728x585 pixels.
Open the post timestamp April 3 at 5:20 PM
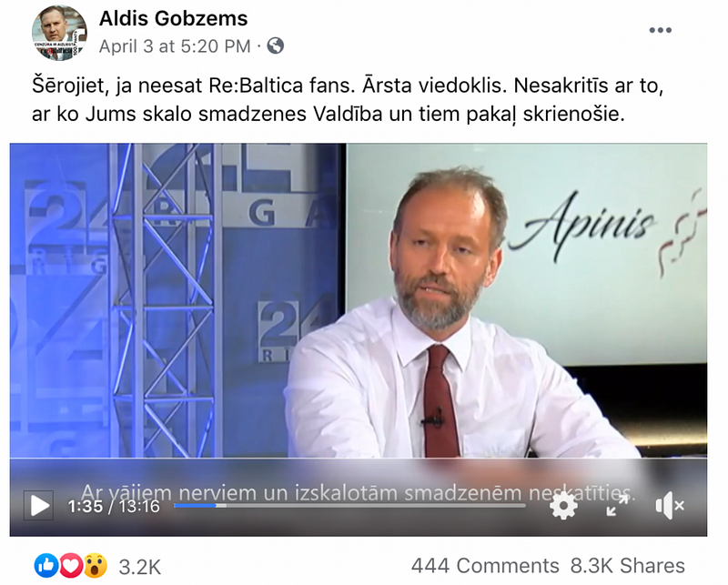(x=175, y=46)
